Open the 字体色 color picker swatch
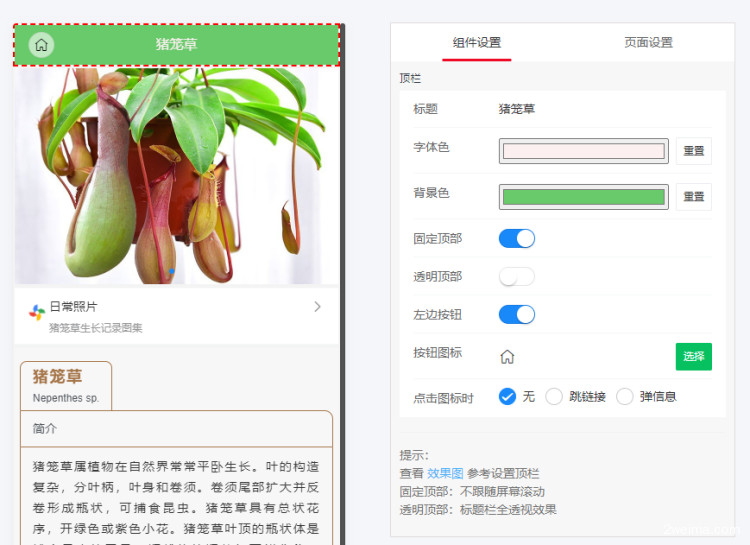Viewport: 750px width, 545px height. [584, 152]
